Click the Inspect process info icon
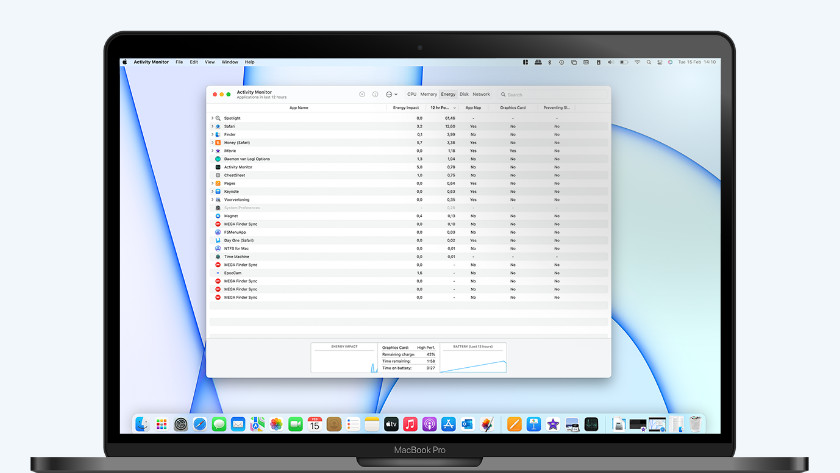Screen dimensions: 840x473 [x=375, y=94]
